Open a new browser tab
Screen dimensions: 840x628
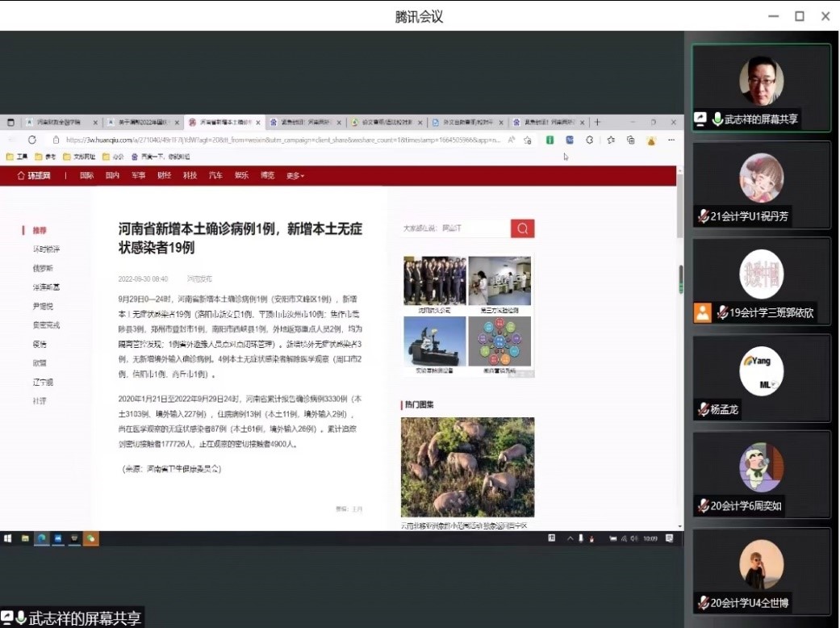tap(597, 122)
